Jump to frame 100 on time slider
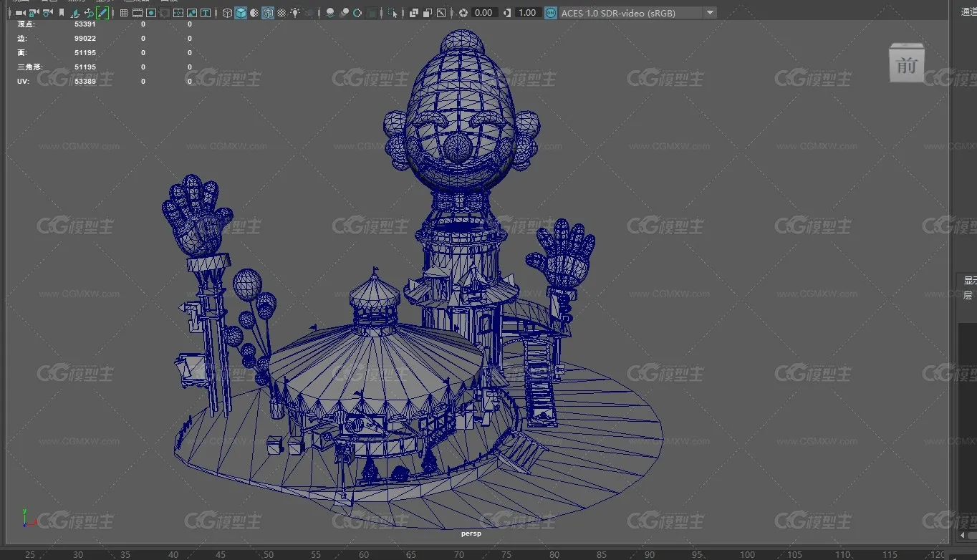This screenshot has width=977, height=560. (747, 554)
